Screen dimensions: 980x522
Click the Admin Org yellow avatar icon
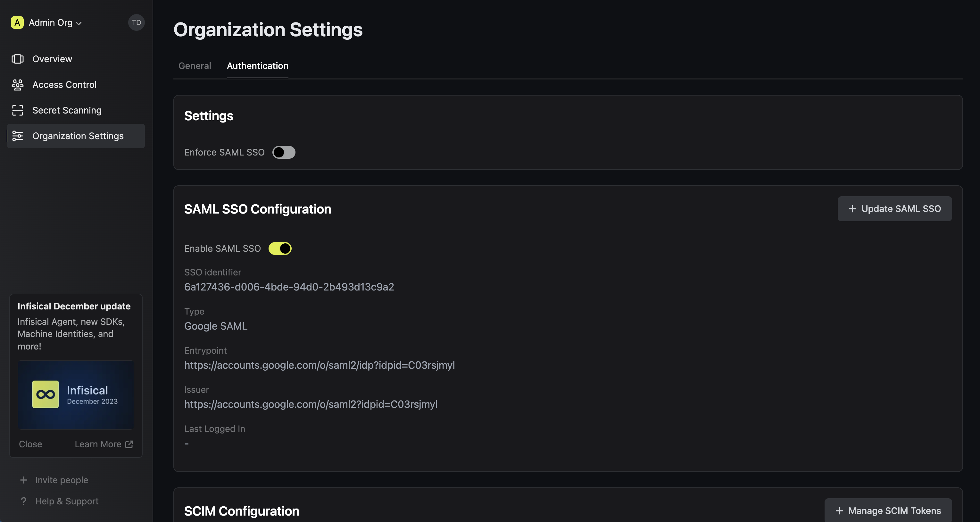click(17, 22)
